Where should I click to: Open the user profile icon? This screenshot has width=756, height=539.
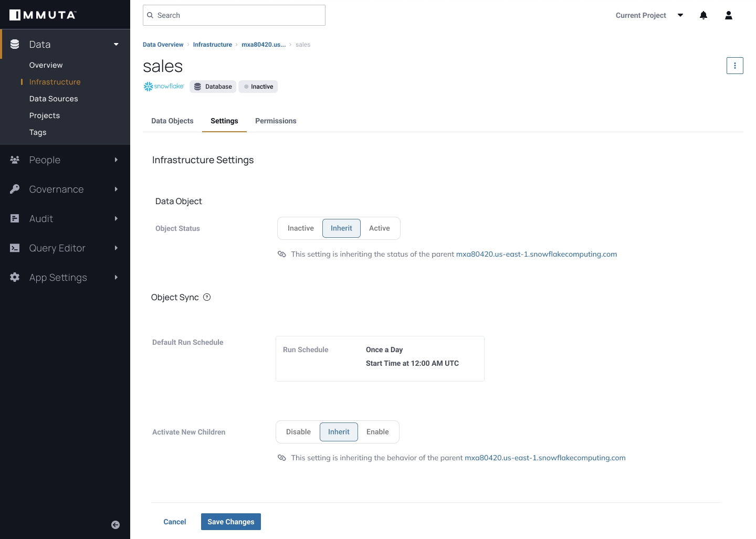pos(729,15)
